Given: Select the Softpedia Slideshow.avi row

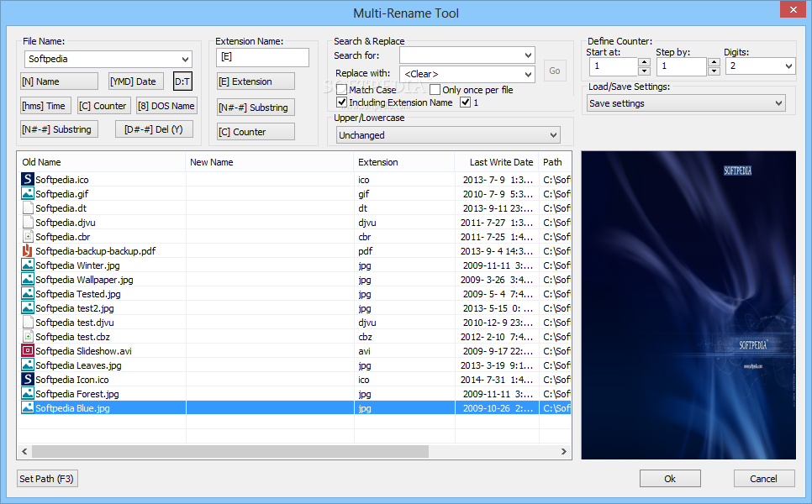Looking at the screenshot, I should click(294, 351).
